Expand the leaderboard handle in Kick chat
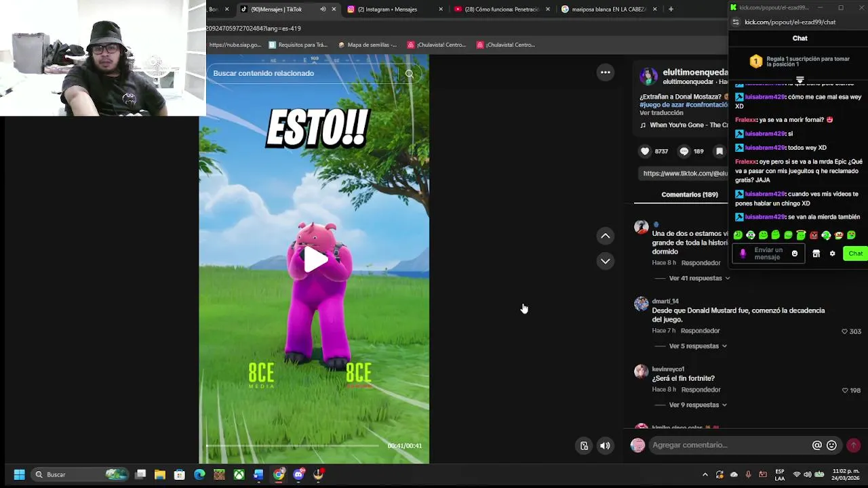 click(x=800, y=80)
